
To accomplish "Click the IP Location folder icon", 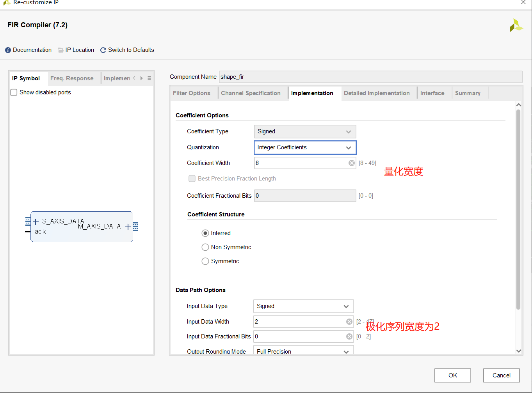I will point(60,50).
